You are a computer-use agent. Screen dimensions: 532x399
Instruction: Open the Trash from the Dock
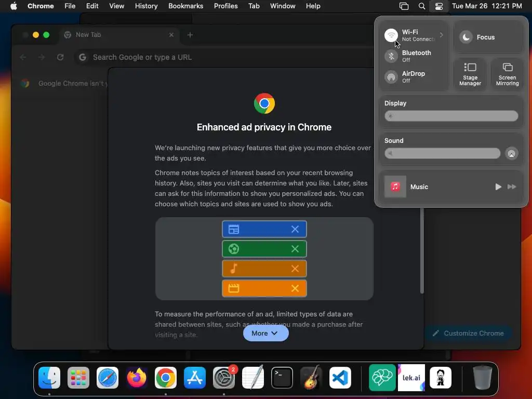pos(483,377)
